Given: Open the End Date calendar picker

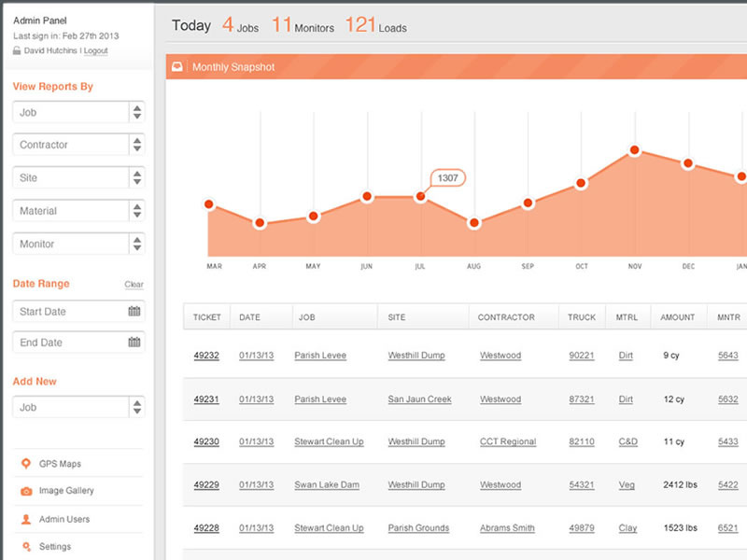Looking at the screenshot, I should [134, 342].
